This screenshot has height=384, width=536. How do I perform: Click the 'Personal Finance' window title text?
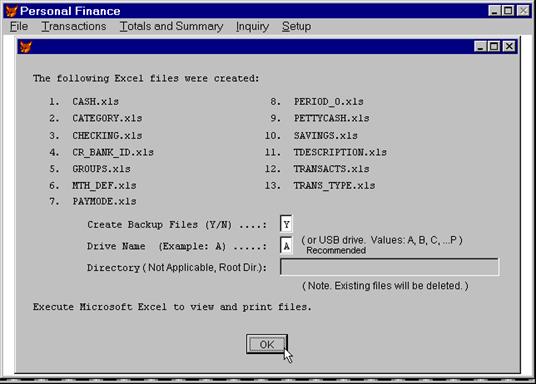(70, 11)
